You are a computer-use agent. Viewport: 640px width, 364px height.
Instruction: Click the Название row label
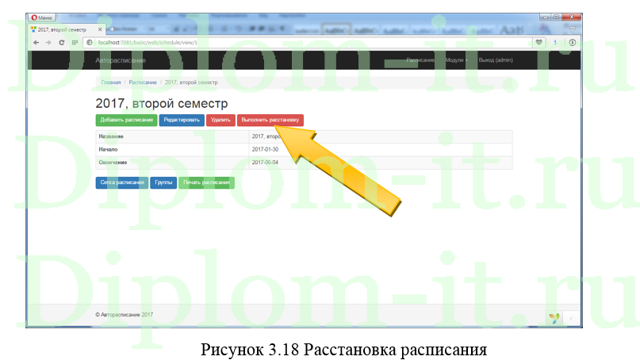(111, 136)
